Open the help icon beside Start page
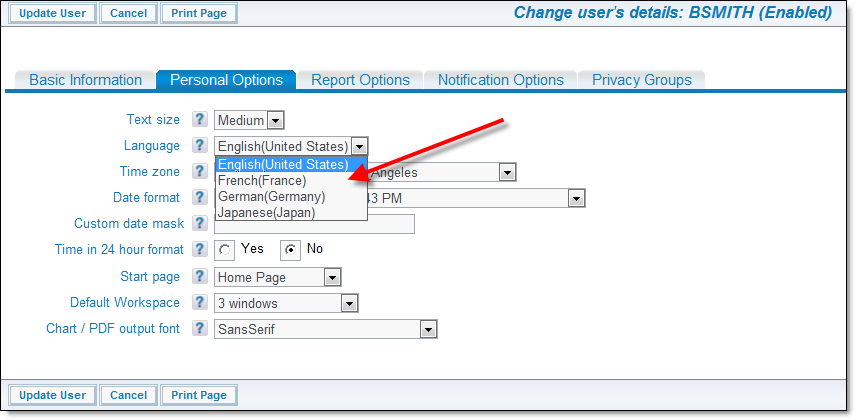 click(200, 276)
